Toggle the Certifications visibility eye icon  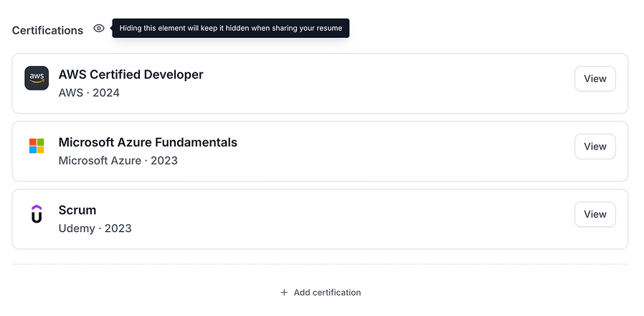click(x=98, y=29)
